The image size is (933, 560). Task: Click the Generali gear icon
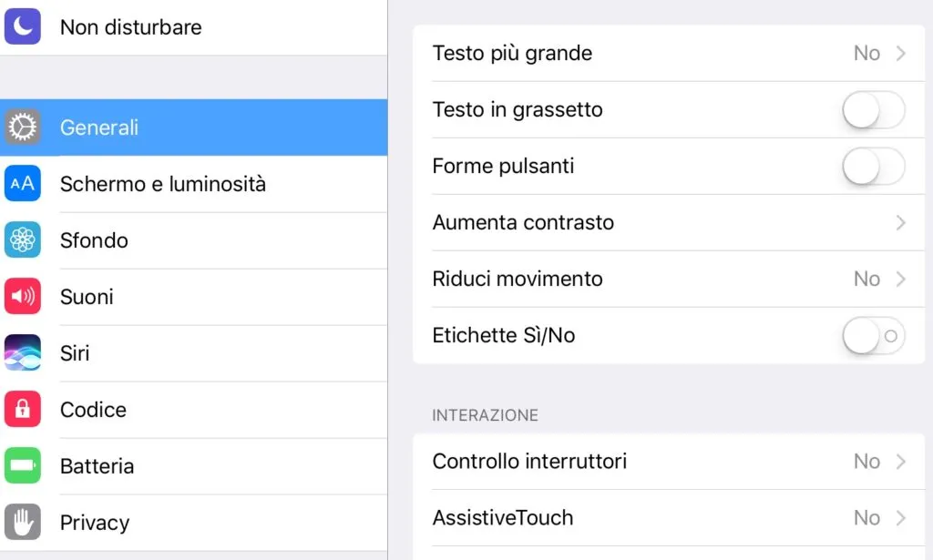click(x=23, y=127)
